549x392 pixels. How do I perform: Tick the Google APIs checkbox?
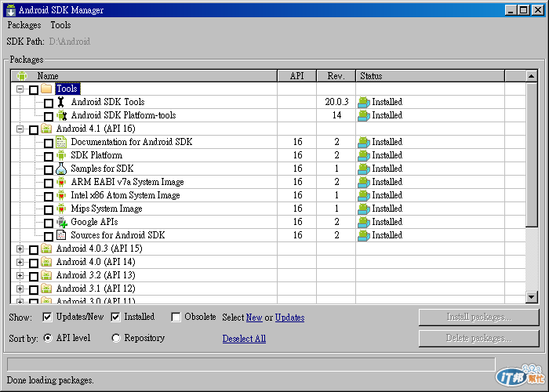tap(49, 223)
